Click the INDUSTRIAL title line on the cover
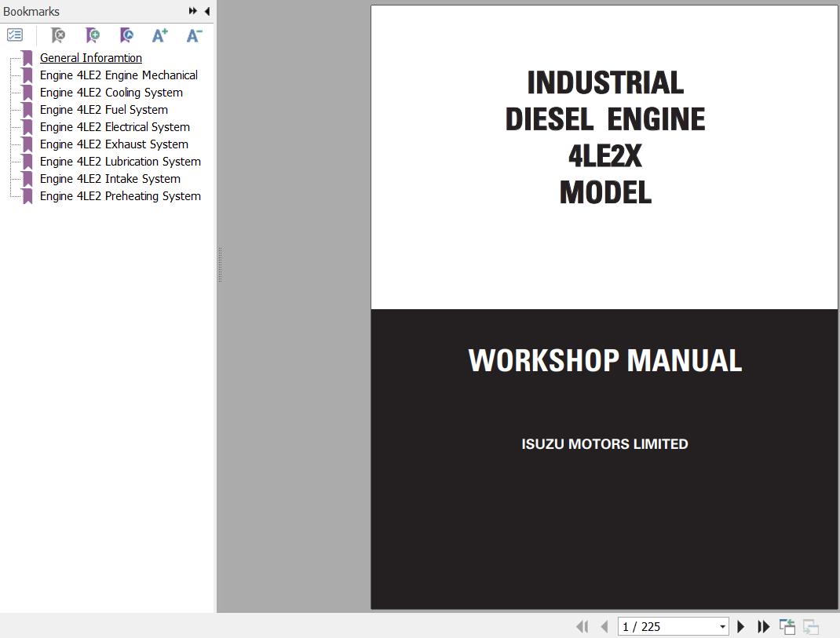 point(605,82)
